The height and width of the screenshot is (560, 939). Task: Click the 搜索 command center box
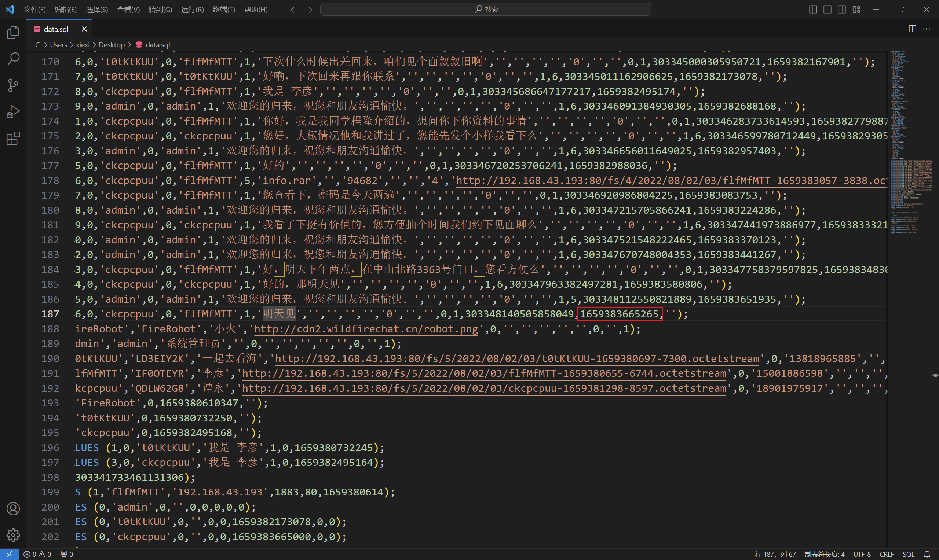[486, 10]
